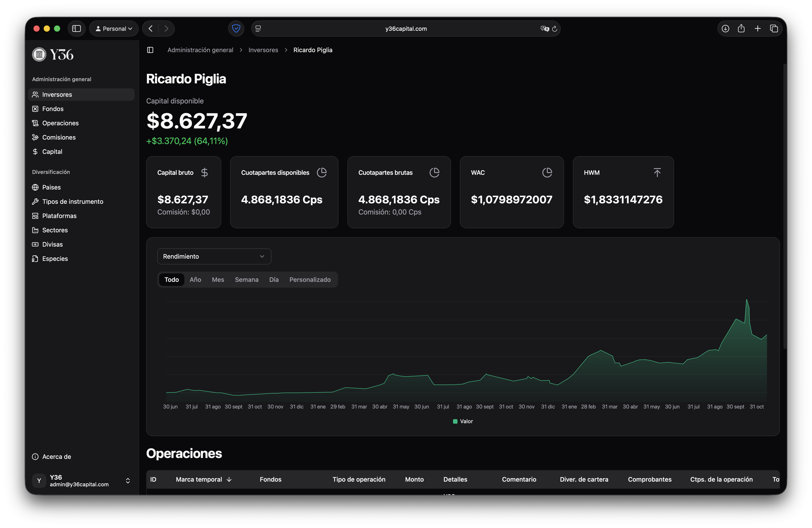Click the privacy shield icon in toolbar
The image size is (812, 528).
point(236,29)
